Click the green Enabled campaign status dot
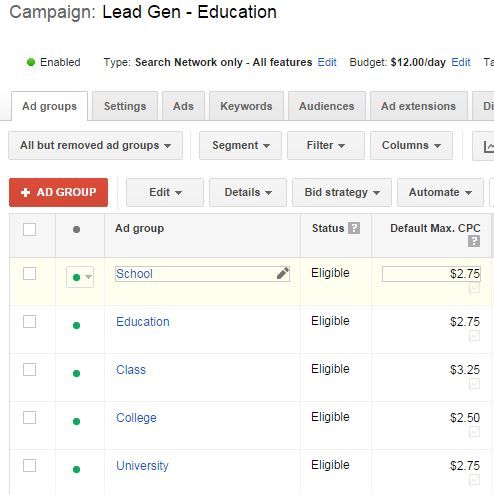Screen dimensions: 494x495 tap(31, 62)
